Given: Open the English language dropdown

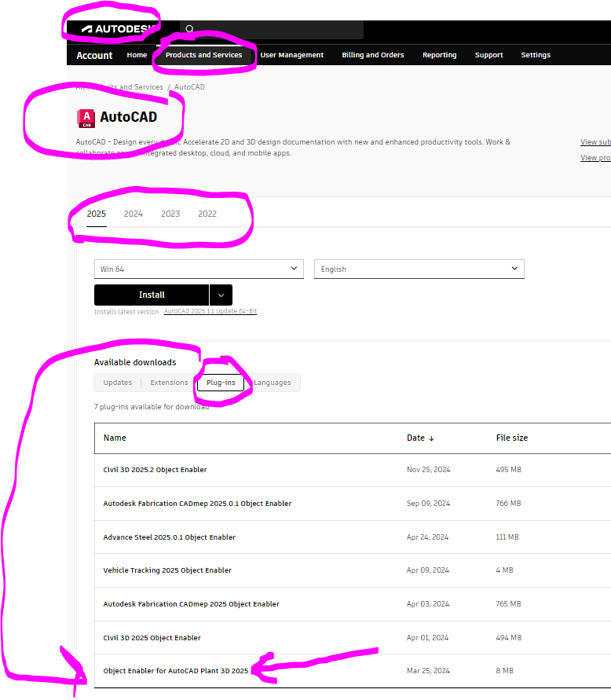Looking at the screenshot, I should (x=419, y=269).
